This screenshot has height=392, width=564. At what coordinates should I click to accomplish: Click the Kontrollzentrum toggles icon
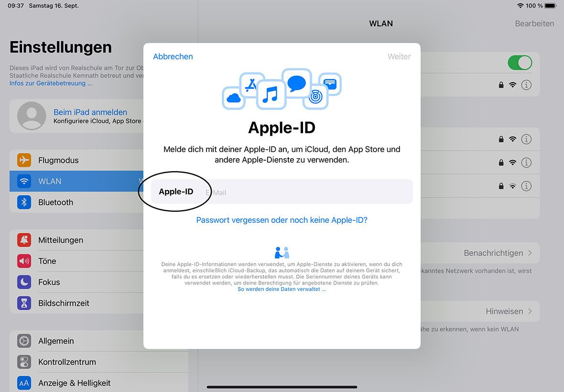coord(24,362)
